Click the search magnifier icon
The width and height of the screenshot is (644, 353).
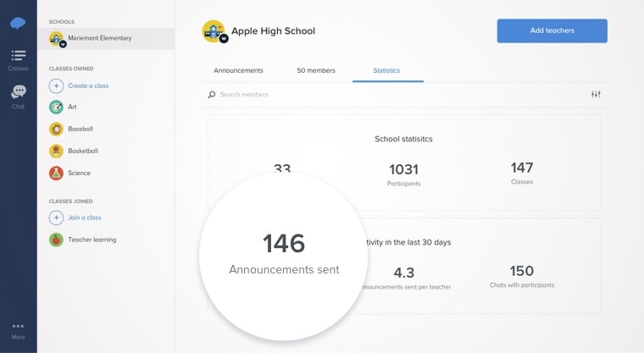[212, 95]
